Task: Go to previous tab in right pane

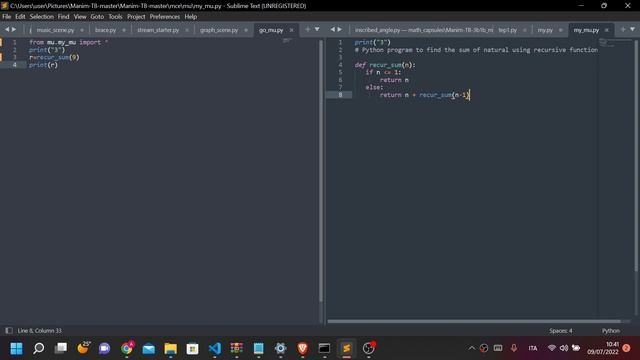Action: [x=332, y=29]
